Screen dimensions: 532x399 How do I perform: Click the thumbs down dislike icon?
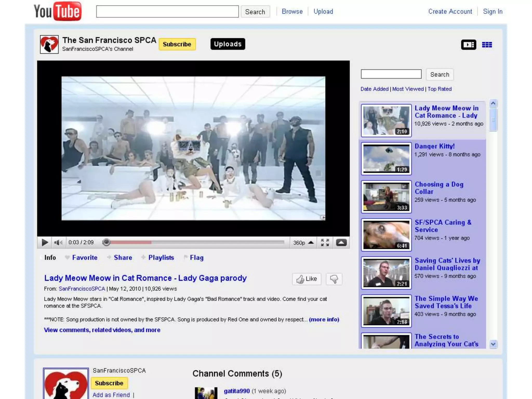click(x=334, y=279)
